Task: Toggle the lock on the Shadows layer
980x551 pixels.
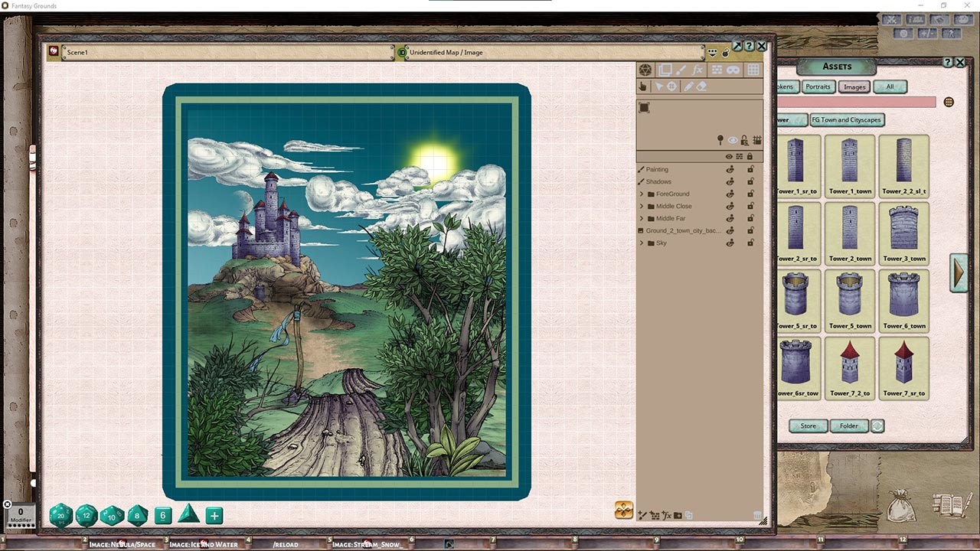Action: (x=750, y=181)
